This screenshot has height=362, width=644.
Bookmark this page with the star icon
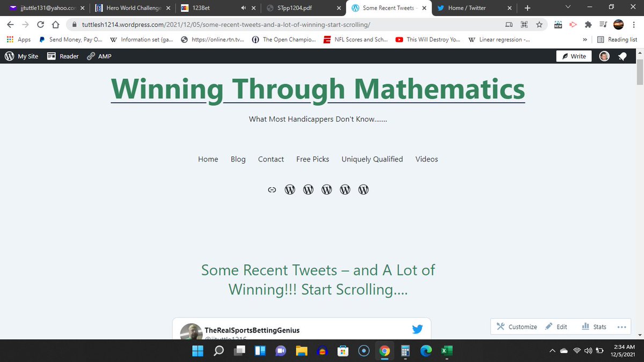pyautogui.click(x=540, y=25)
